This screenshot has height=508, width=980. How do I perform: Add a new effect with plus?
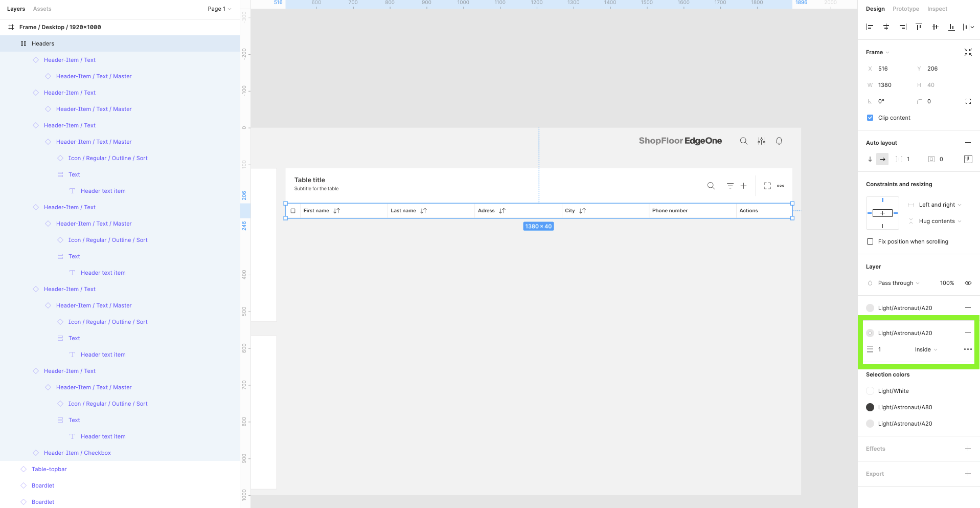(968, 449)
